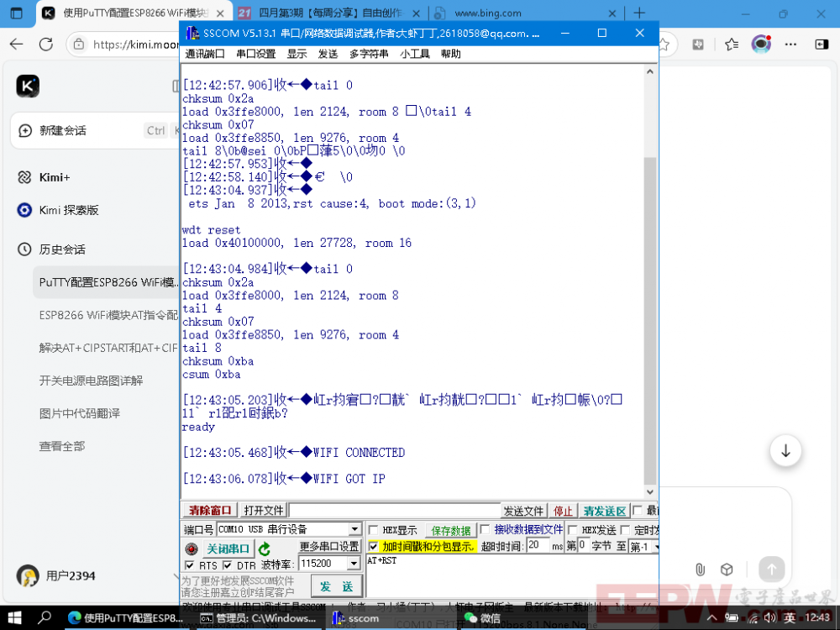Click 关闭串口 to close the serial port
840x630 pixels.
click(228, 549)
